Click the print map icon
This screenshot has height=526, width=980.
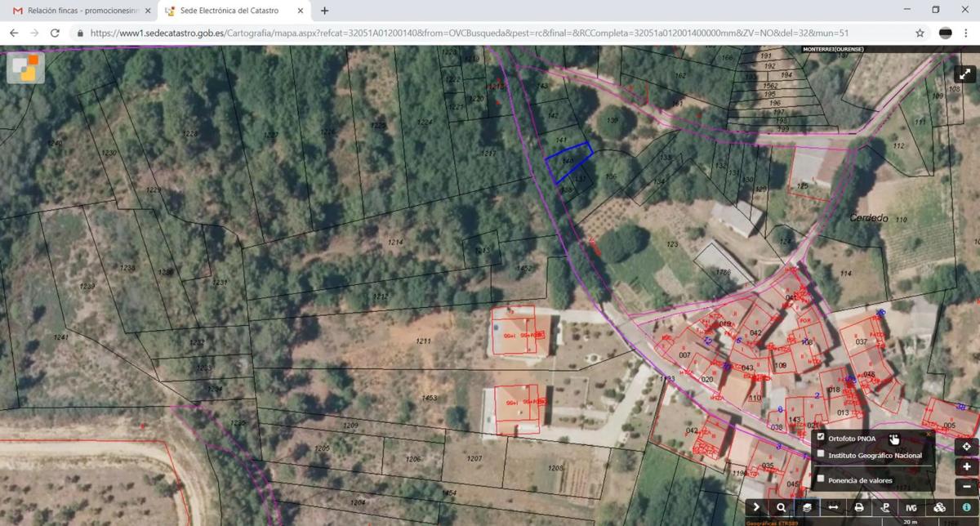859,507
